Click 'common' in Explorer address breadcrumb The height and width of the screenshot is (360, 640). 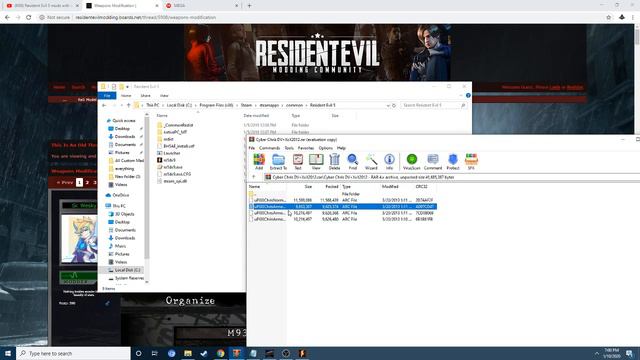(x=294, y=105)
